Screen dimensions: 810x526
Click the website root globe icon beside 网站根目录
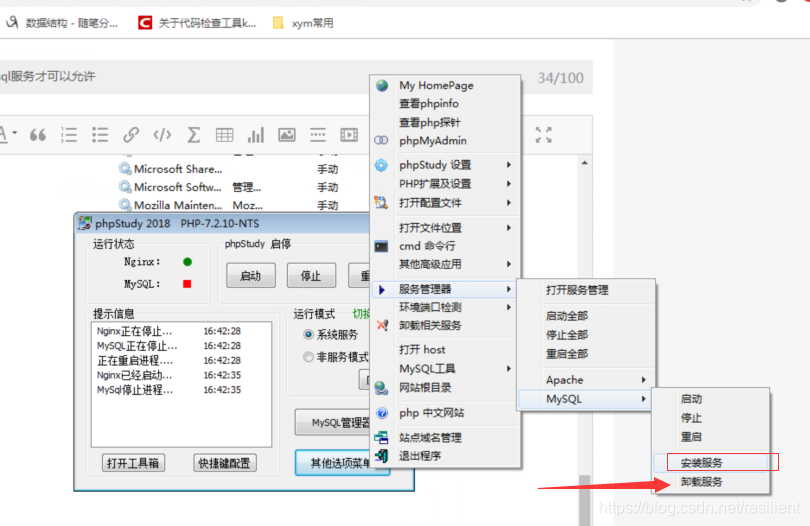tap(381, 388)
